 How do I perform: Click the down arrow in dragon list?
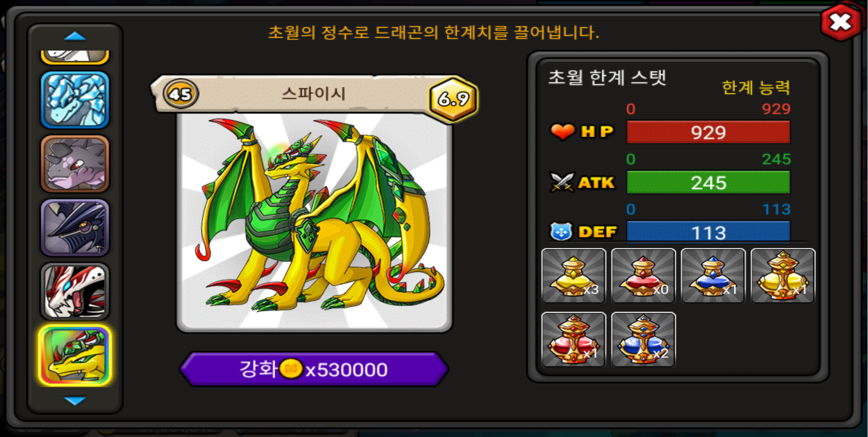[x=75, y=401]
